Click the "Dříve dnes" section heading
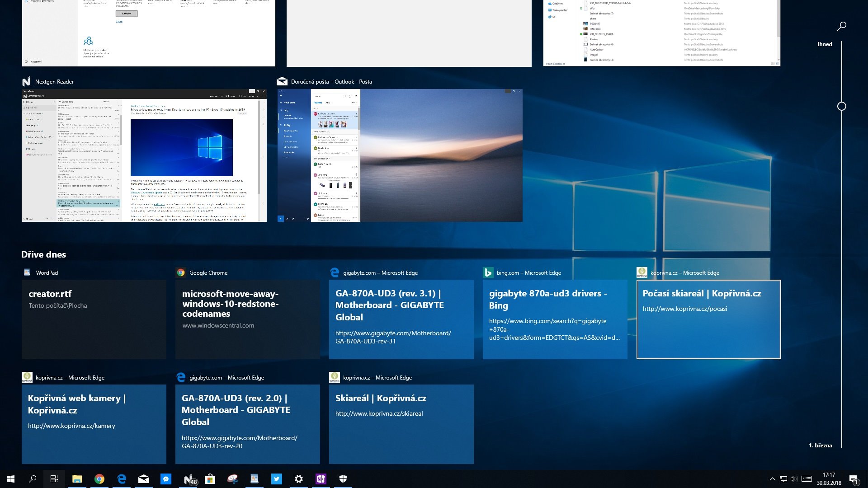Image resolution: width=868 pixels, height=488 pixels. pos(43,254)
